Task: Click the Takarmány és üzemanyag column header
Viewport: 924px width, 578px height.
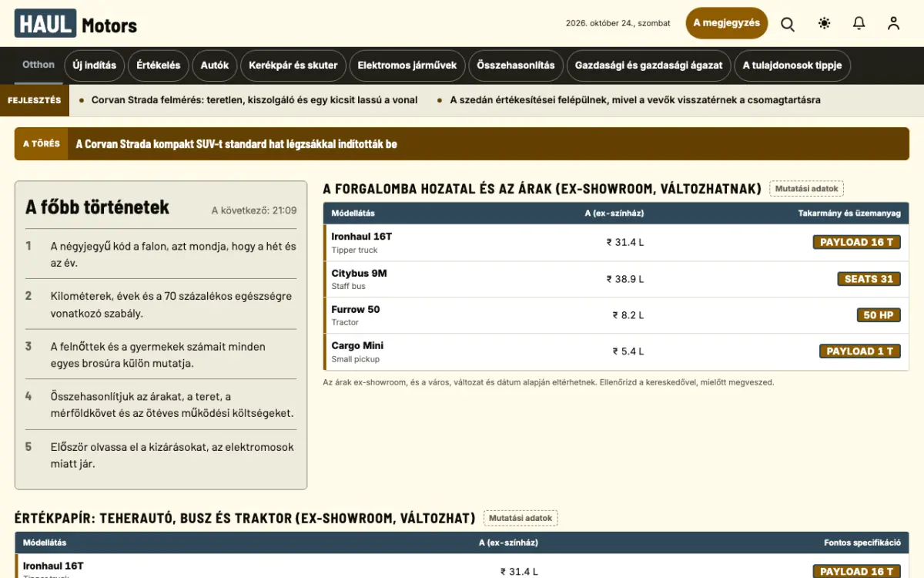Action: coord(849,213)
